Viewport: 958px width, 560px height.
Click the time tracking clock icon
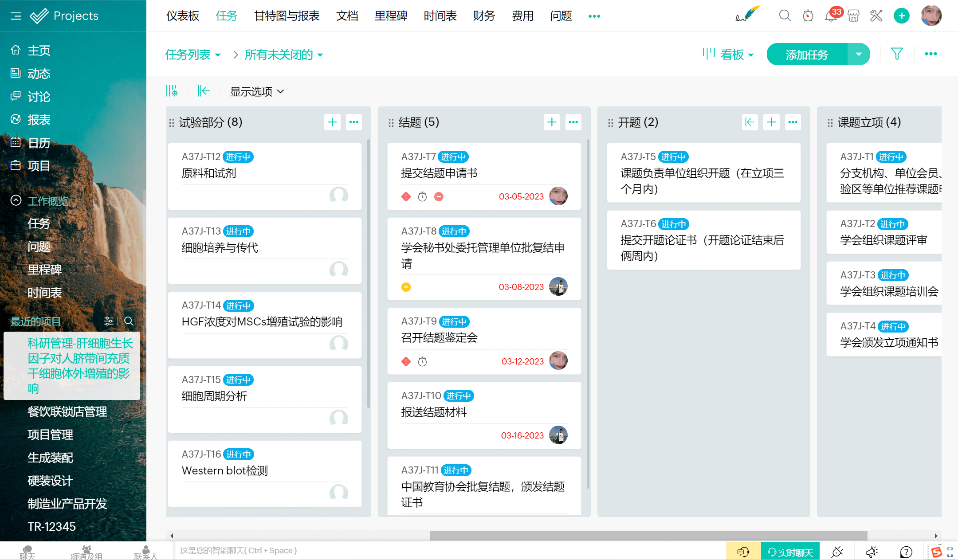click(x=808, y=16)
